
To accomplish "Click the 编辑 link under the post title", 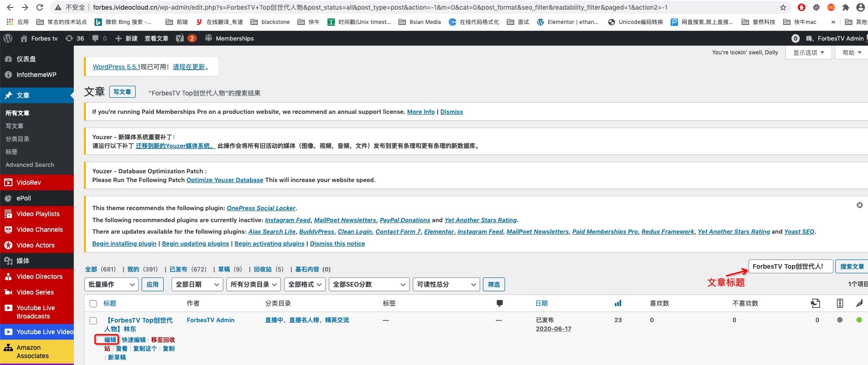I will tap(110, 340).
